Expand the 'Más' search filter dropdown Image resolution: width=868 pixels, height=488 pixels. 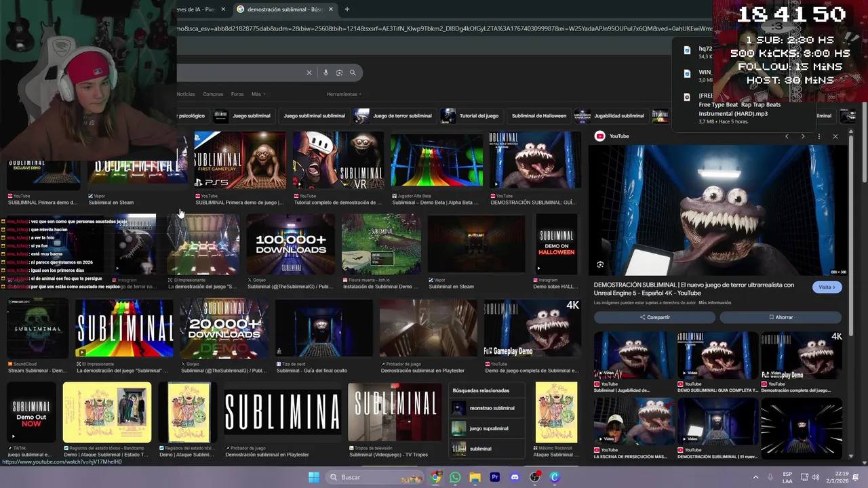258,94
